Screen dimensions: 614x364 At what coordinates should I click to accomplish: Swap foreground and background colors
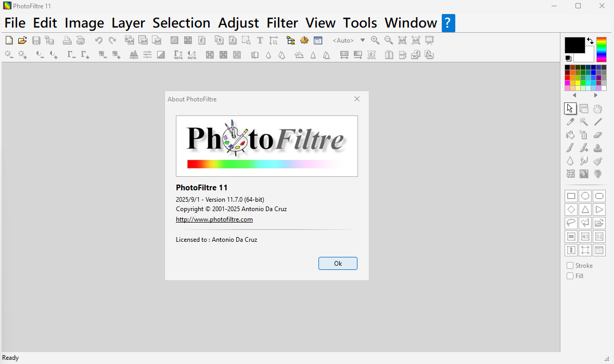pyautogui.click(x=590, y=41)
